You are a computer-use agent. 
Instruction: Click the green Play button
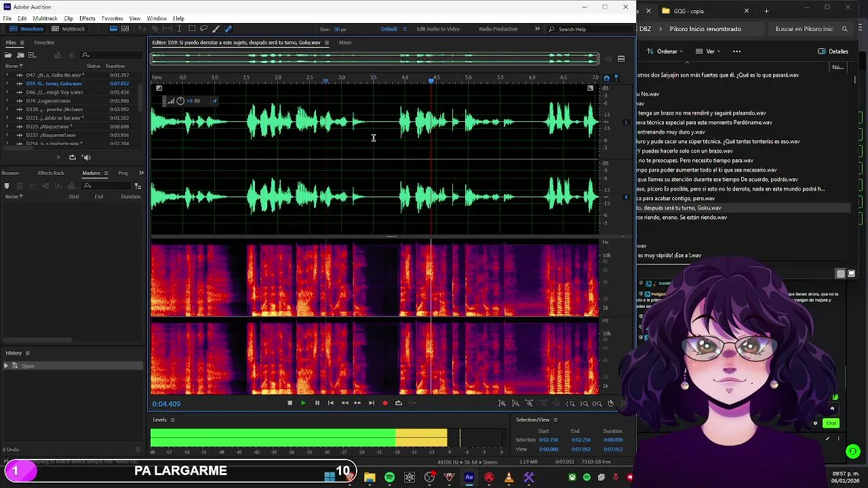[303, 403]
